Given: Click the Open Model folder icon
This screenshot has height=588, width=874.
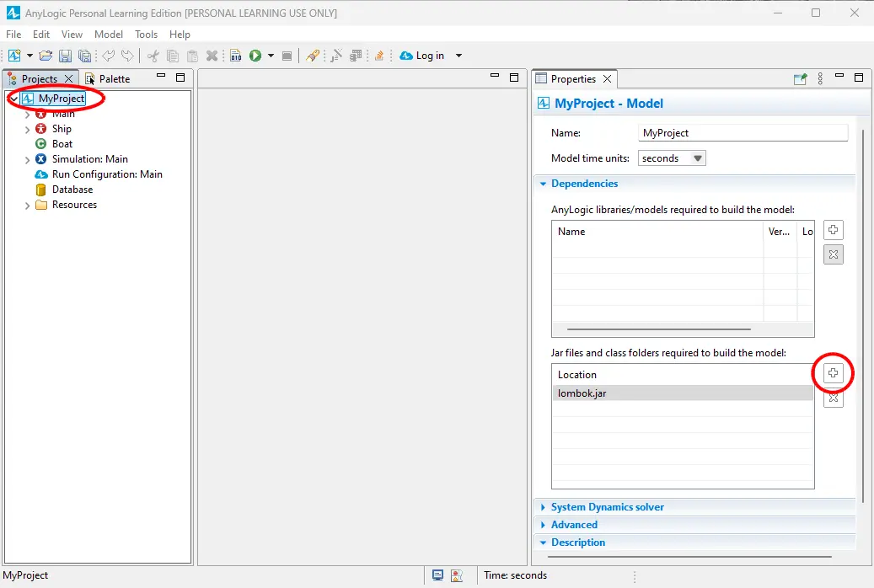Looking at the screenshot, I should [x=46, y=55].
